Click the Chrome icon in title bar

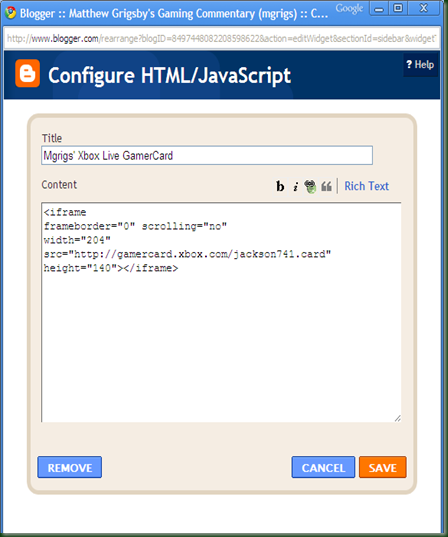(11, 13)
